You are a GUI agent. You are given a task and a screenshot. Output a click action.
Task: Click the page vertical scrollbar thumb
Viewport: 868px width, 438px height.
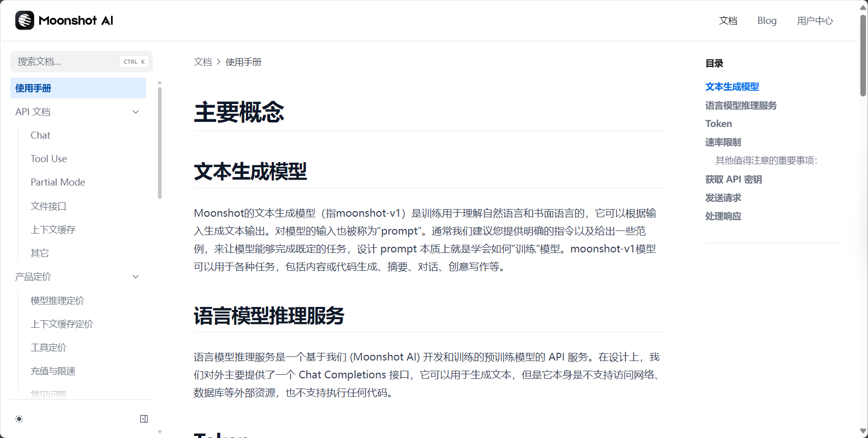[x=863, y=56]
